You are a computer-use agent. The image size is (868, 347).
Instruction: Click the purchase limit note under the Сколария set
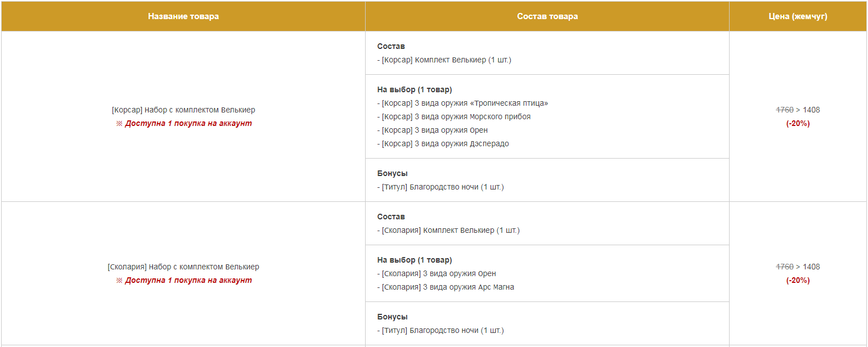pyautogui.click(x=188, y=281)
